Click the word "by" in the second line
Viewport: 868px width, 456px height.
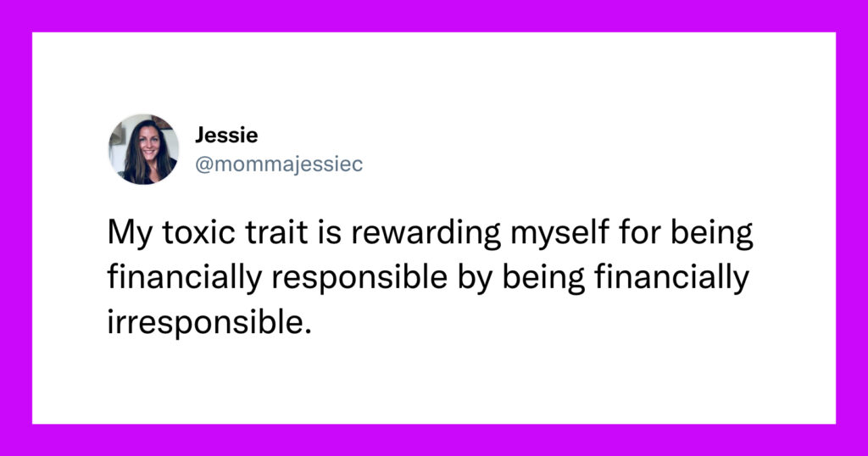(x=475, y=278)
